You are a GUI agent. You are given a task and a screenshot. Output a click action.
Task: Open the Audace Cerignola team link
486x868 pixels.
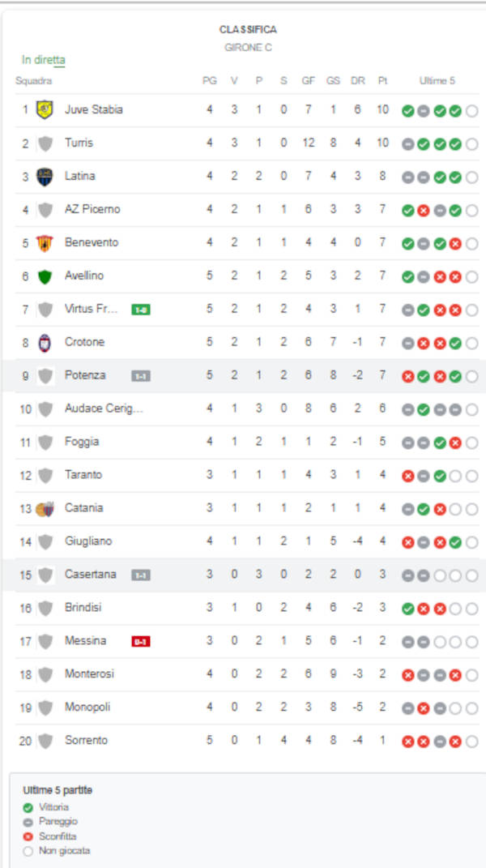click(104, 408)
